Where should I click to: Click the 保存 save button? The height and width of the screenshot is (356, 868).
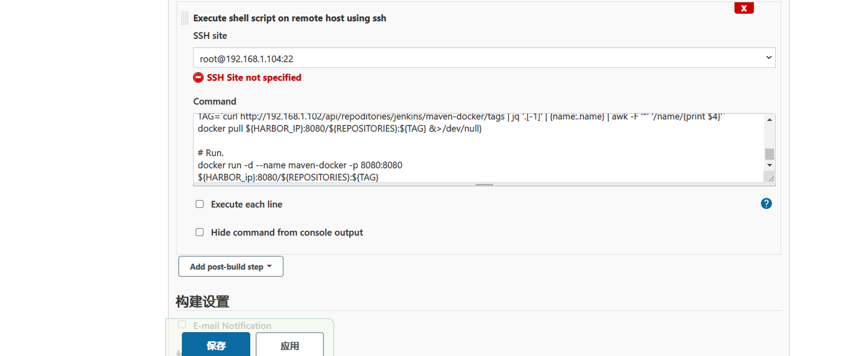216,345
